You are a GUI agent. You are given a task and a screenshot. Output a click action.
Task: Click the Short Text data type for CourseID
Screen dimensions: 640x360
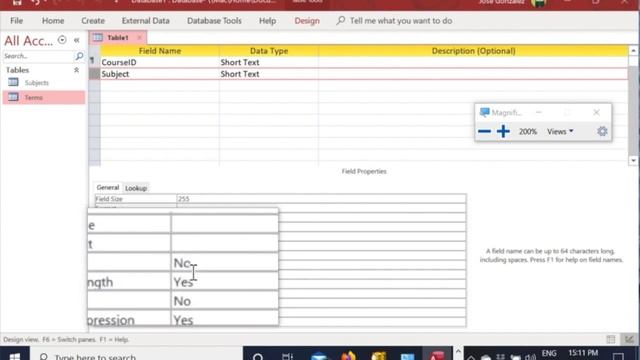pyautogui.click(x=269, y=62)
